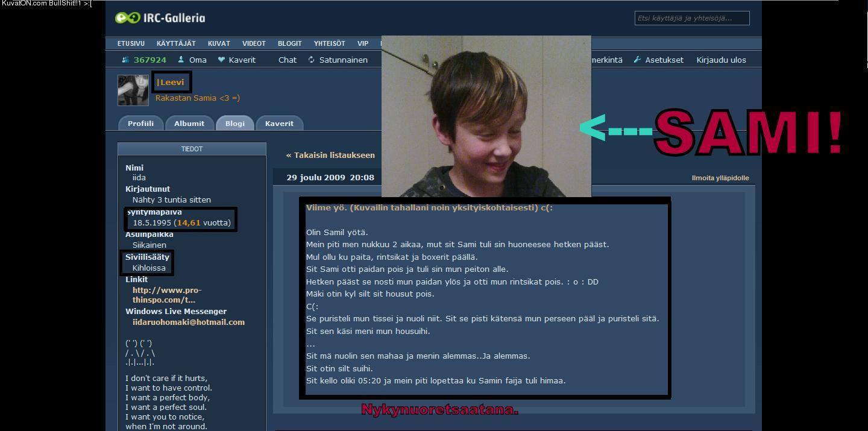The height and width of the screenshot is (431, 868).
Task: Open the YHTEISÖT menu
Action: [x=329, y=43]
